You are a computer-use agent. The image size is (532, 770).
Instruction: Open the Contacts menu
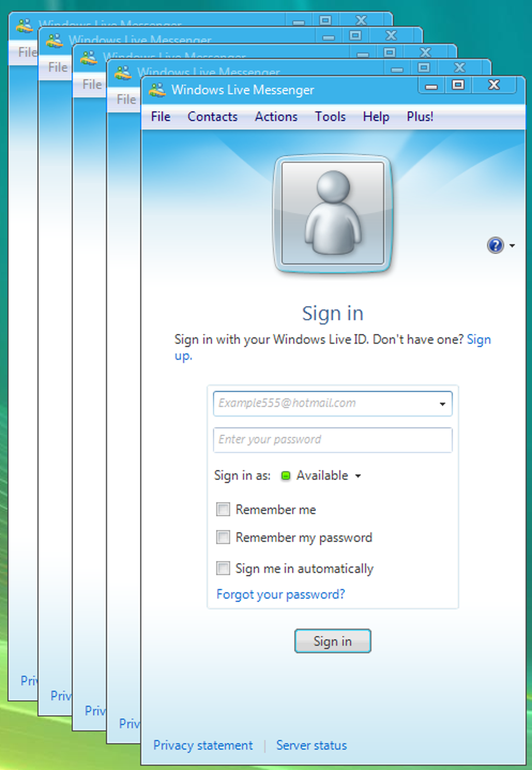(212, 116)
